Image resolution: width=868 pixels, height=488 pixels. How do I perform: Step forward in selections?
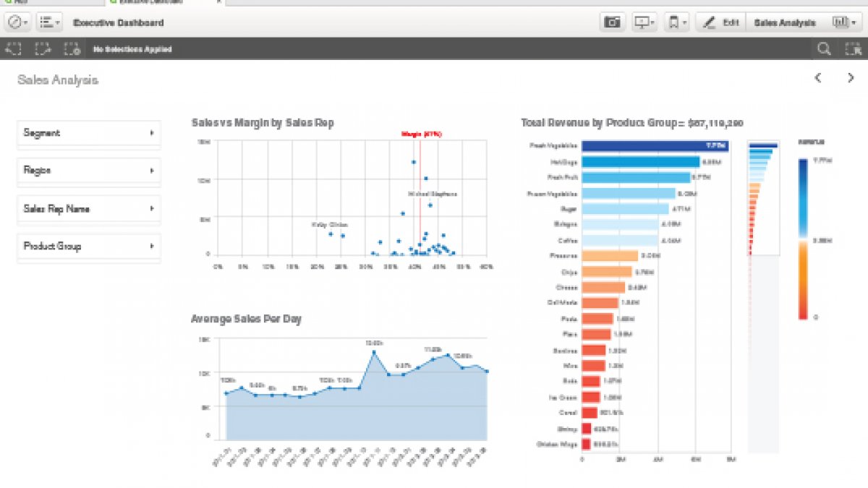click(42, 49)
